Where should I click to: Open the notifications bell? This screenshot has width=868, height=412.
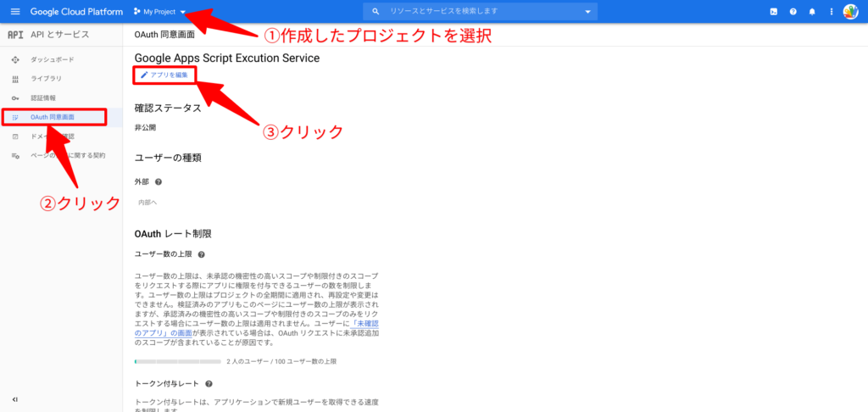pos(812,12)
